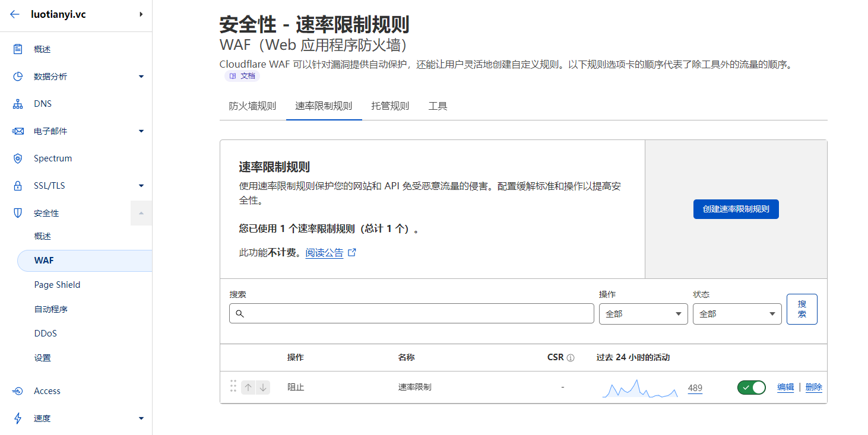The width and height of the screenshot is (868, 435).
Task: Open 设置 under 安全性
Action: tap(43, 358)
